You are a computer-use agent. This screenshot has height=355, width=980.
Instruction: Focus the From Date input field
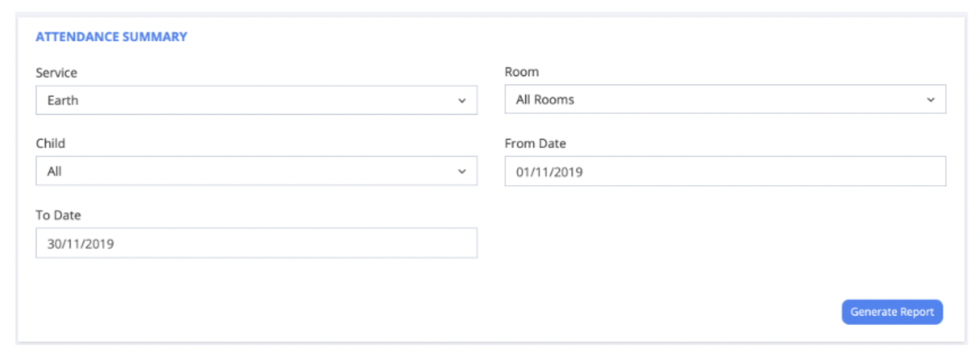[x=725, y=171]
